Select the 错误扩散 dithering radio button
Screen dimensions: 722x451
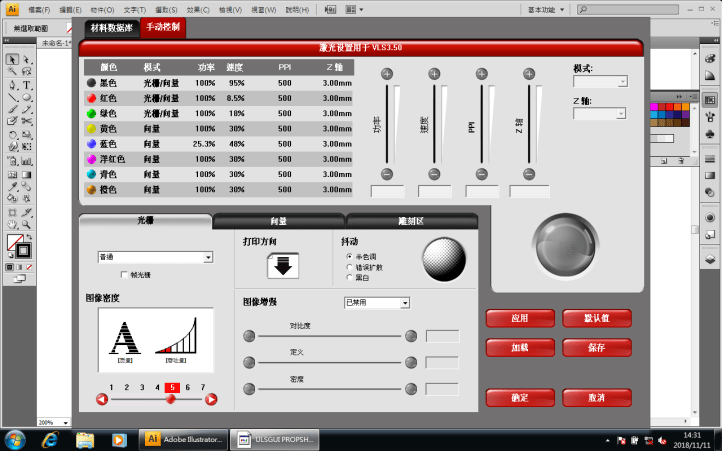point(348,267)
